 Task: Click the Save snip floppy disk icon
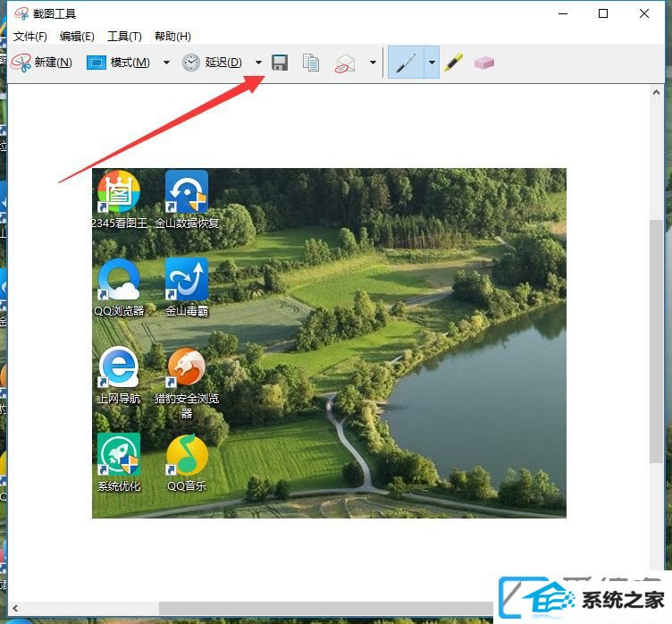coord(280,63)
